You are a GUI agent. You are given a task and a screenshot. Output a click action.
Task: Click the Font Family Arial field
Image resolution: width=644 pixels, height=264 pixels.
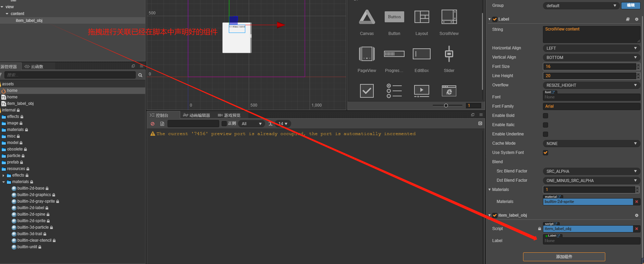click(592, 106)
